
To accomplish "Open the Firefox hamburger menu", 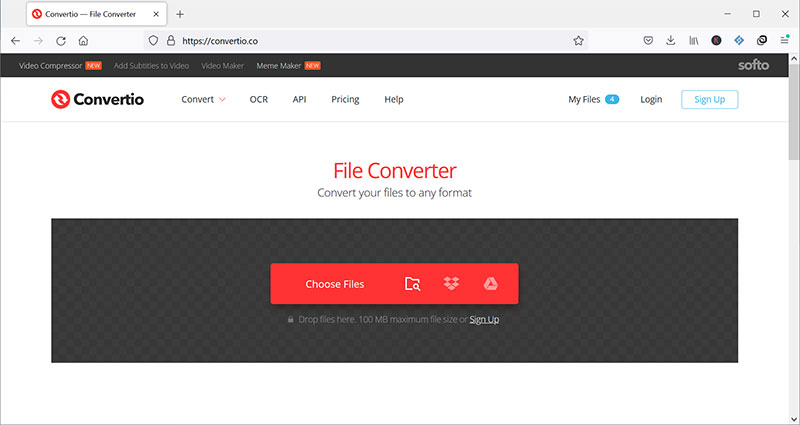I will tap(785, 40).
